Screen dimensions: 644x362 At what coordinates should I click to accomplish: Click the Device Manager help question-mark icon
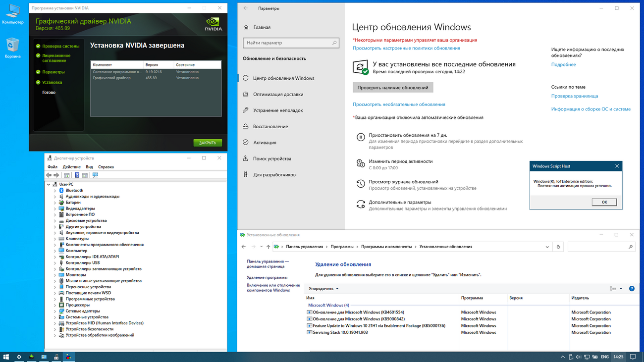pyautogui.click(x=77, y=175)
